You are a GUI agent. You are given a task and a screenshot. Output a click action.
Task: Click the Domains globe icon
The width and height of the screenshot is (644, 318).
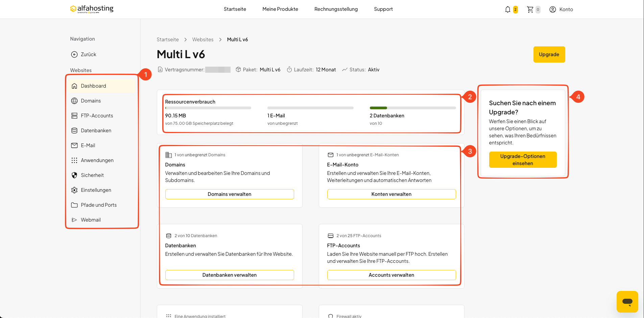[74, 101]
